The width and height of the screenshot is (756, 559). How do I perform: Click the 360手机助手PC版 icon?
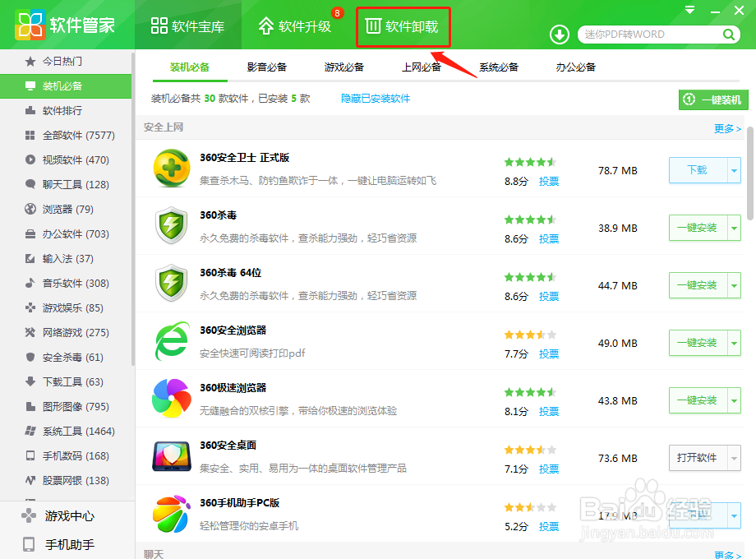171,514
